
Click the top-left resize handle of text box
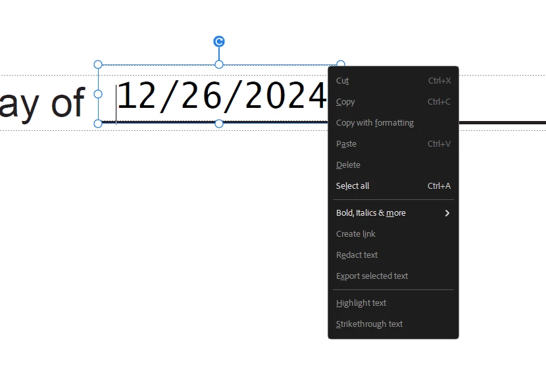pos(98,64)
